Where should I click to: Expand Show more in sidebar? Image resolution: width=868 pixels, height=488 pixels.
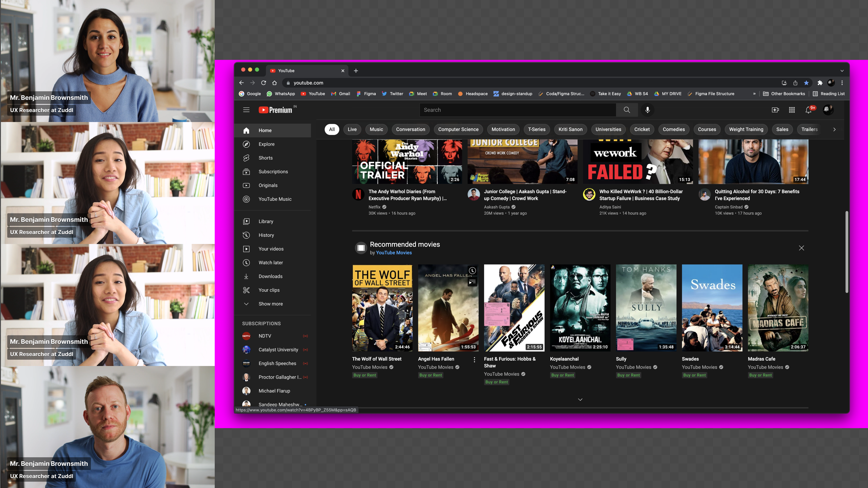pos(271,304)
